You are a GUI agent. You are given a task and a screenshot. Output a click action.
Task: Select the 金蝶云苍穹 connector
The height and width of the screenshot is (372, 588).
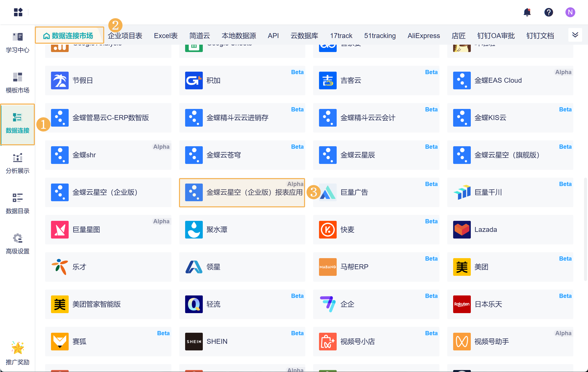(242, 155)
